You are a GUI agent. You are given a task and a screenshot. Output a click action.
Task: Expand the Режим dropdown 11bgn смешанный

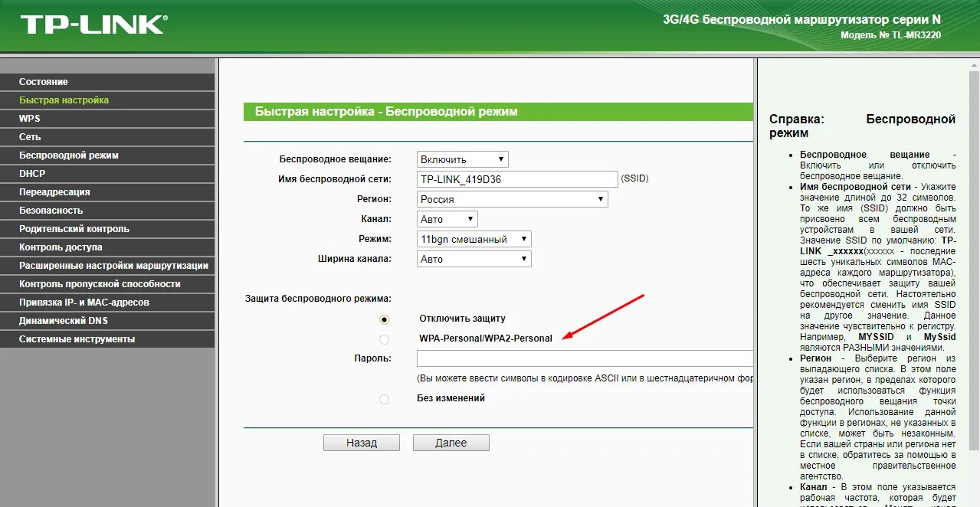(474, 239)
